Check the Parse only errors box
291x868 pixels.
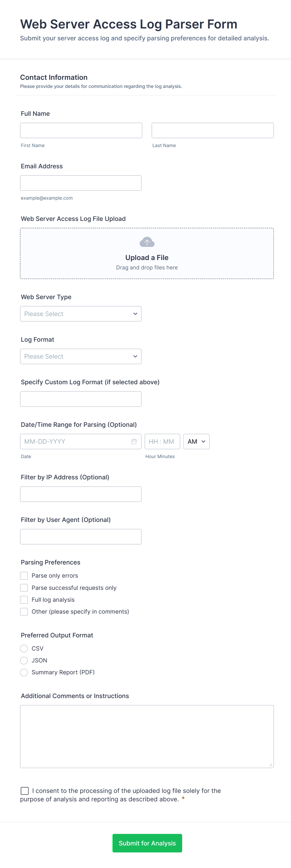24,575
